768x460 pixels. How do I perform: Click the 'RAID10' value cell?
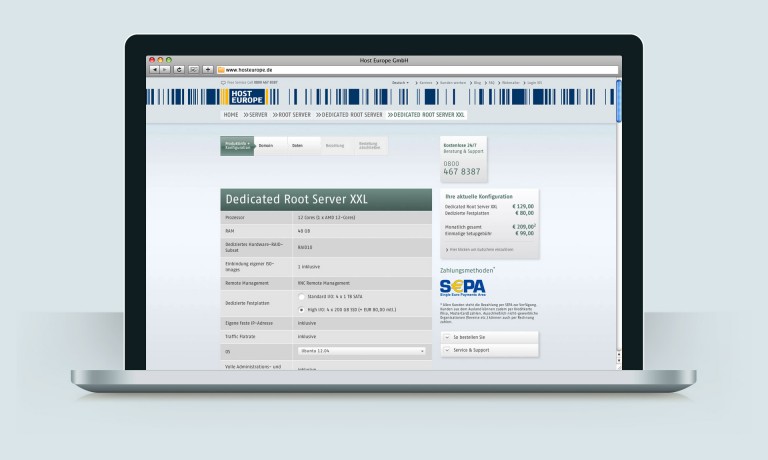[305, 247]
